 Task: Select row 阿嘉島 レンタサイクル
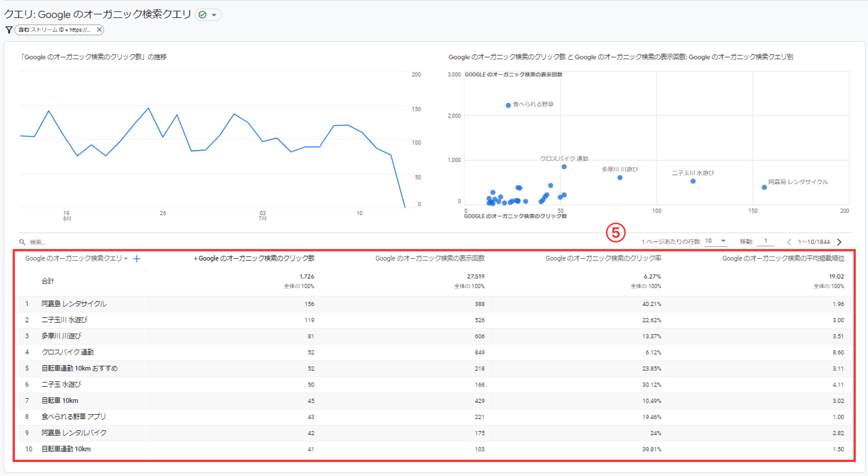pyautogui.click(x=435, y=304)
